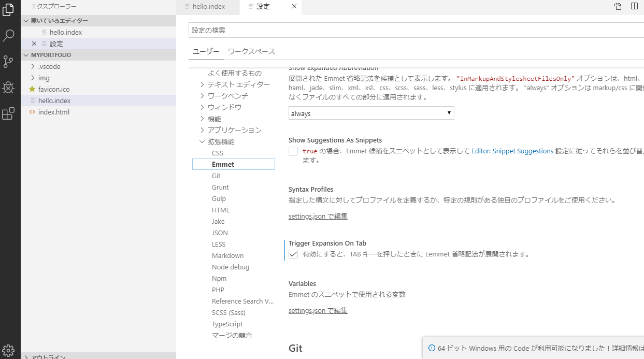Click the Trigger Expansion On Tab heading

click(327, 243)
